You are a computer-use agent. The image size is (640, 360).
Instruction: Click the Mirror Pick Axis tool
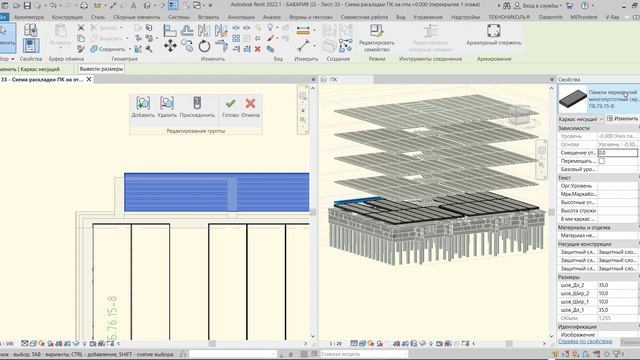click(x=204, y=31)
